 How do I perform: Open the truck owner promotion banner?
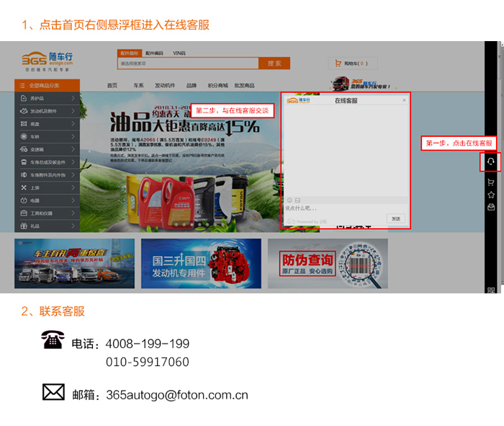point(75,264)
